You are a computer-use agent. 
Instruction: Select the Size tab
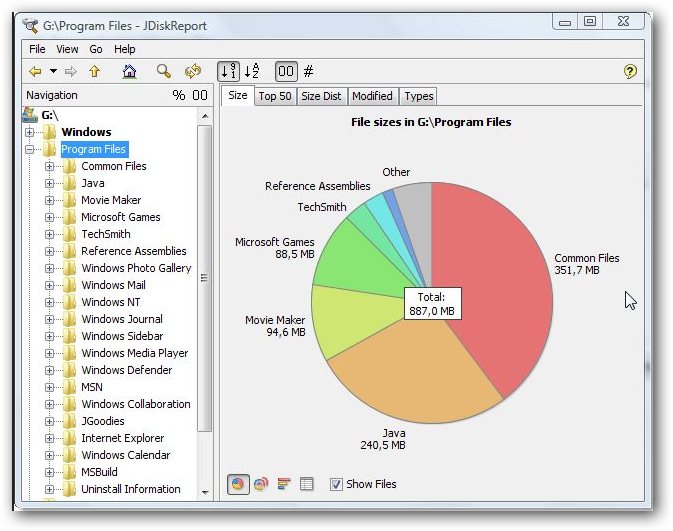click(x=238, y=95)
